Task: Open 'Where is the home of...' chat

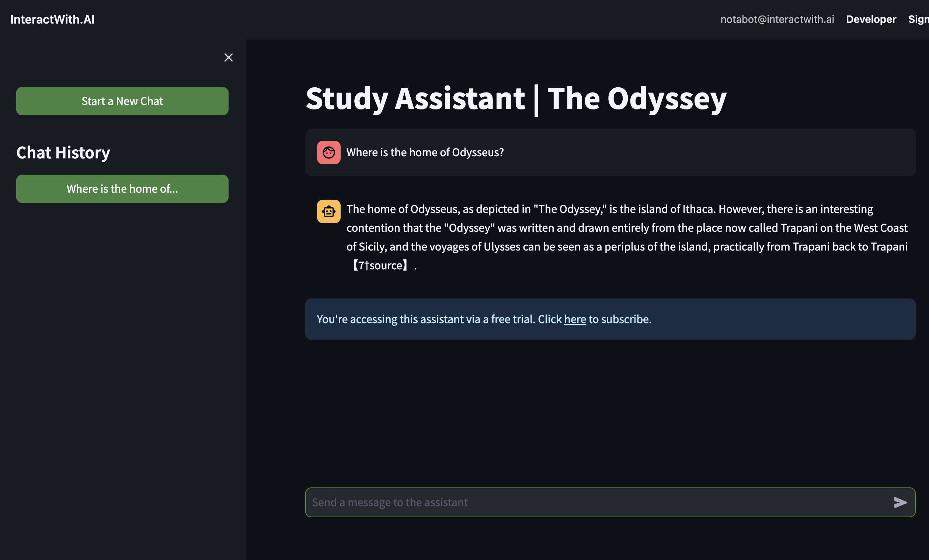Action: [x=122, y=189]
